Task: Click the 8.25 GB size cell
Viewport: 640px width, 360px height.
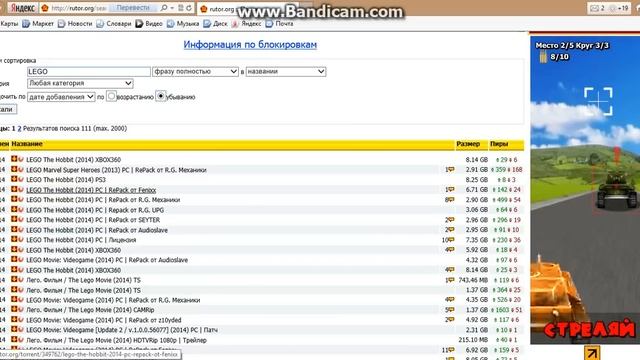Action: click(x=477, y=180)
